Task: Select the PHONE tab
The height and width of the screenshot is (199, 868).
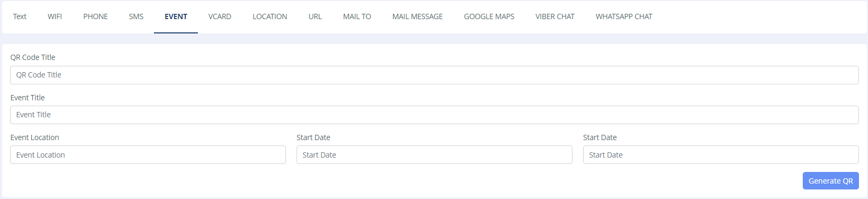Action: tap(96, 16)
